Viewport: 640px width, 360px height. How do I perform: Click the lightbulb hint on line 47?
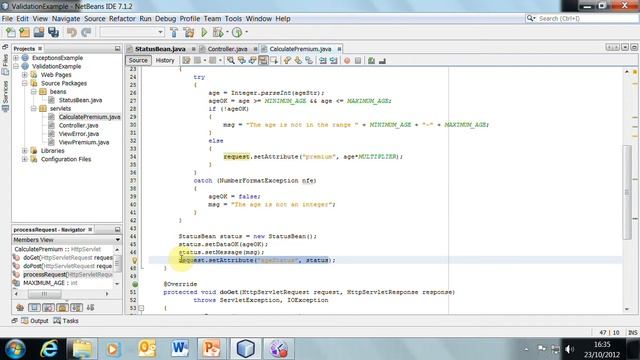pos(135,260)
